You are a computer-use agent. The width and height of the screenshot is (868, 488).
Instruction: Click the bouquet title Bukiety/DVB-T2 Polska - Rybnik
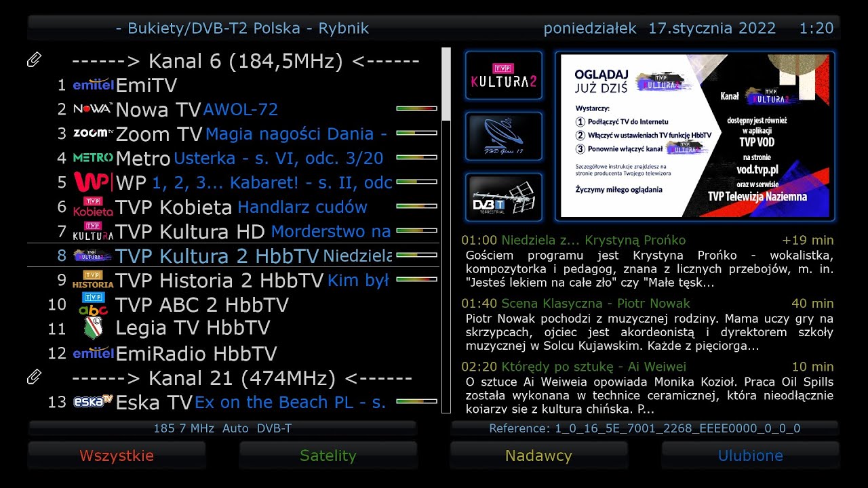(x=242, y=28)
